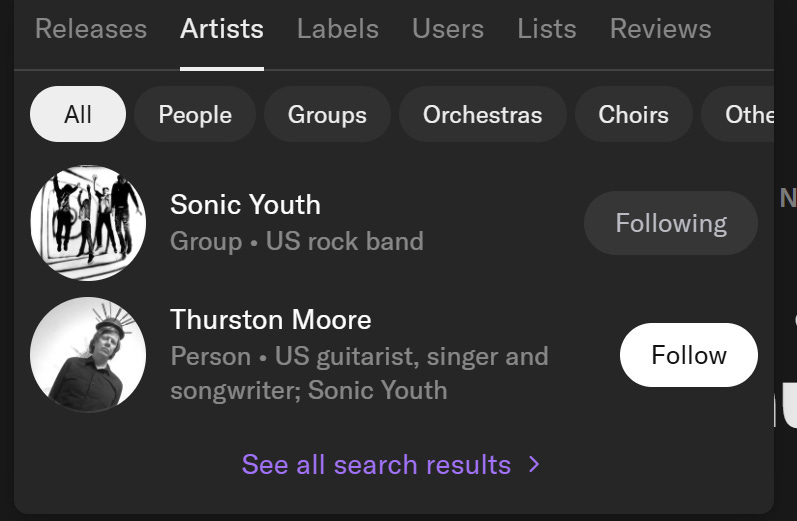Select the Artists tab
This screenshot has width=797, height=521.
221,29
